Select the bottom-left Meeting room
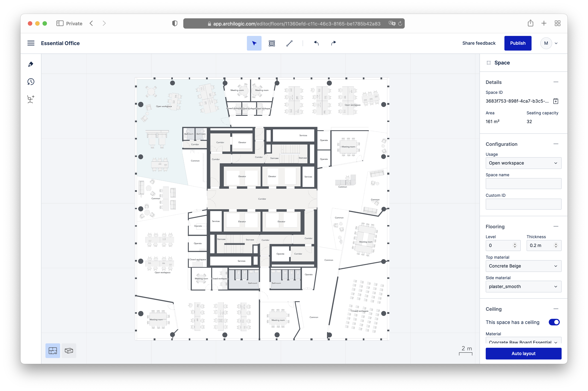 pos(156,319)
